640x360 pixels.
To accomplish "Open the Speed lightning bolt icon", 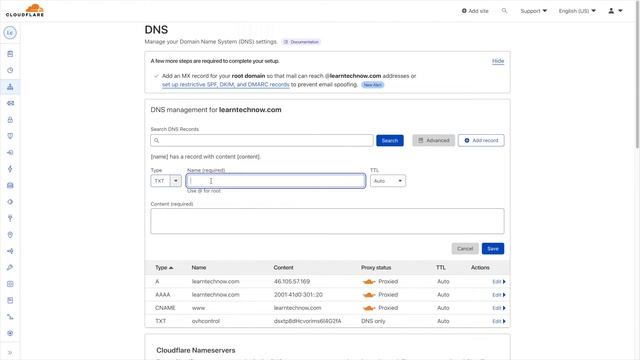I will 10,169.
